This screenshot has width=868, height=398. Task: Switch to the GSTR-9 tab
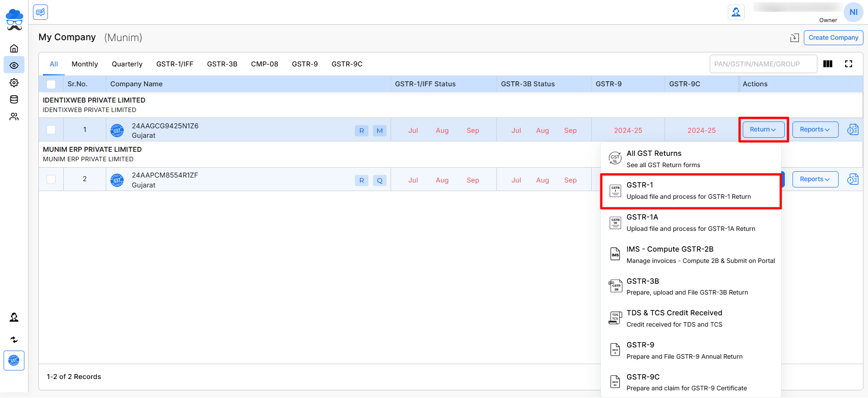[305, 64]
